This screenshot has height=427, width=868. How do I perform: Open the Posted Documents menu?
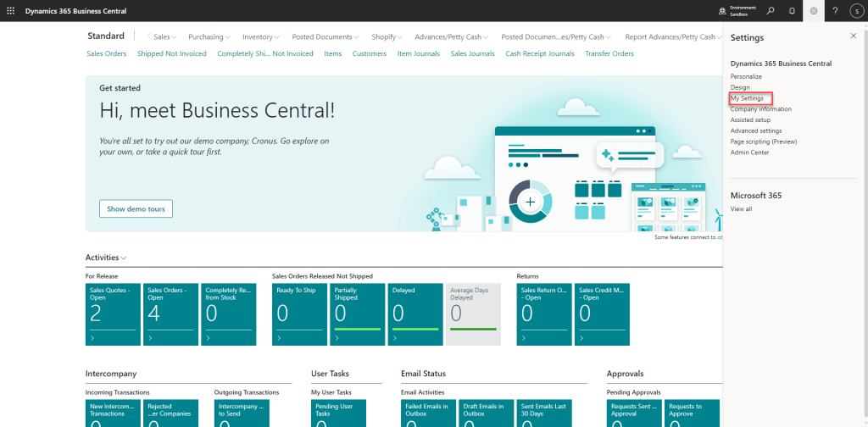pos(325,37)
